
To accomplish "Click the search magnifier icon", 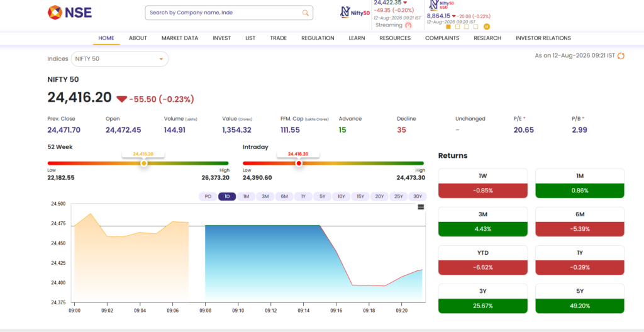I will (305, 13).
